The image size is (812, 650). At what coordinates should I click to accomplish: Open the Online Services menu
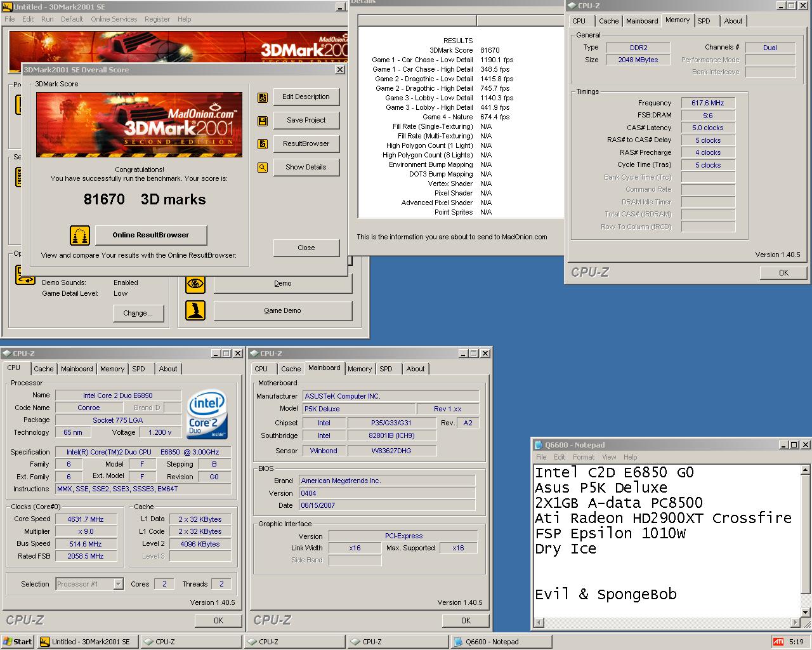pyautogui.click(x=114, y=19)
